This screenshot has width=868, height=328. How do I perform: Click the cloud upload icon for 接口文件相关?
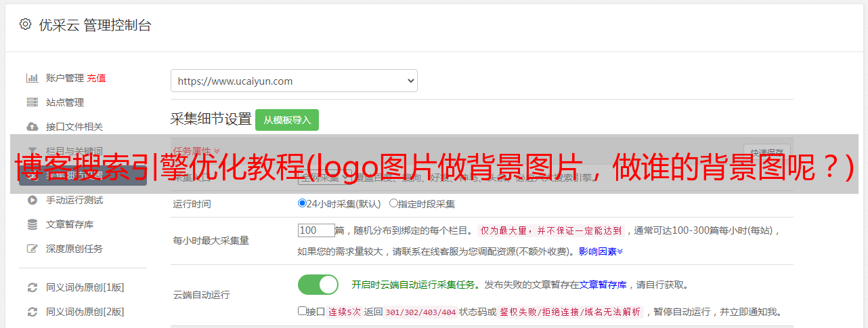pyautogui.click(x=32, y=127)
